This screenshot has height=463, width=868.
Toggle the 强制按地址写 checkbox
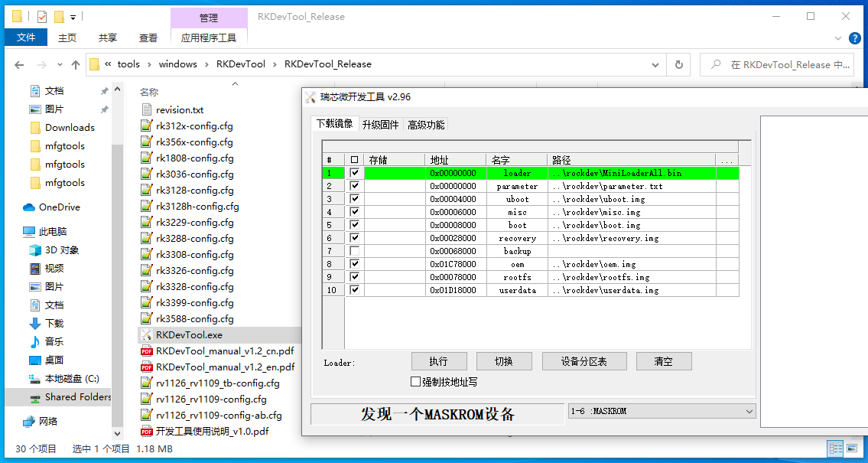coord(416,382)
